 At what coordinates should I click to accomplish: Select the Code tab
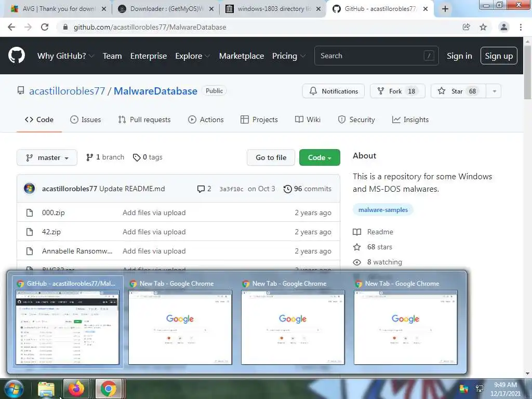[39, 119]
